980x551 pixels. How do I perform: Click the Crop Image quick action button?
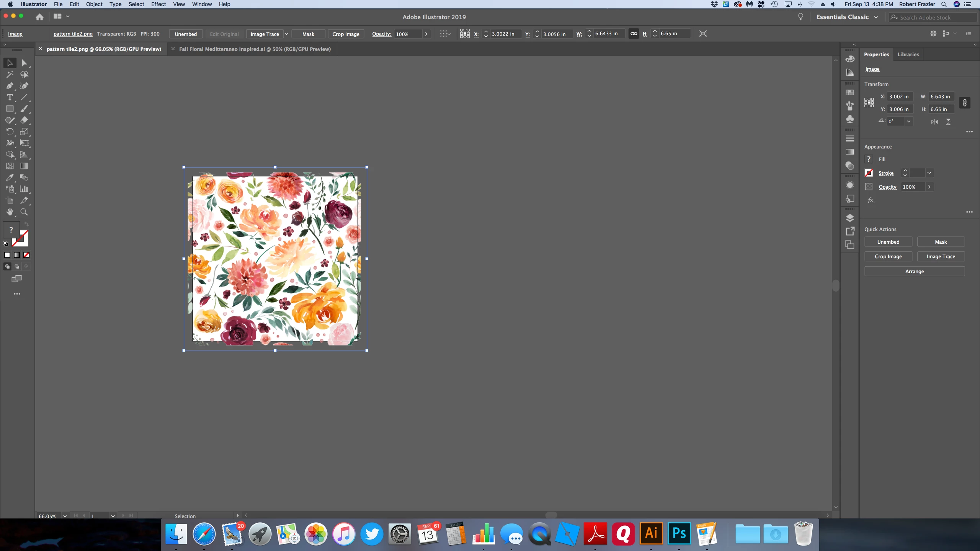point(888,256)
